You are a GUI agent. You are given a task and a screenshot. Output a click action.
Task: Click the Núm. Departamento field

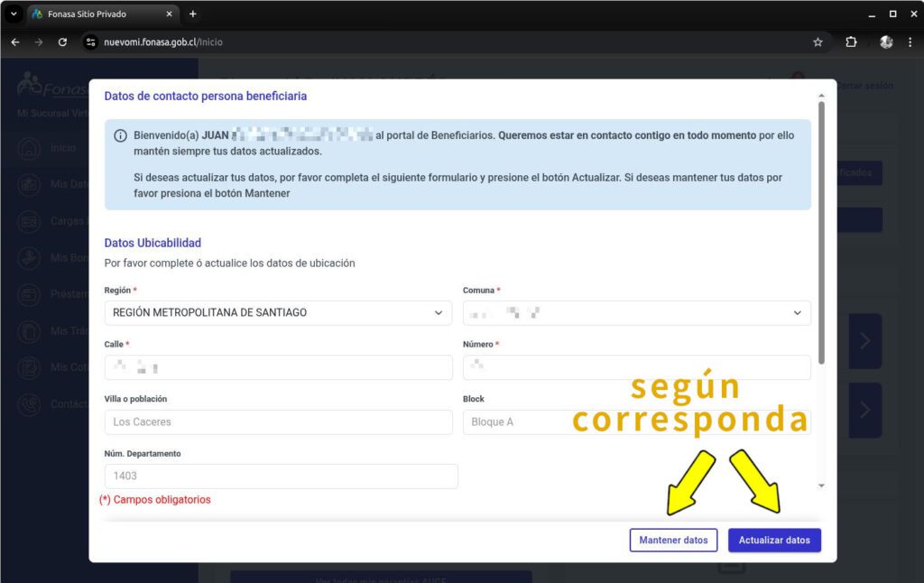(282, 477)
